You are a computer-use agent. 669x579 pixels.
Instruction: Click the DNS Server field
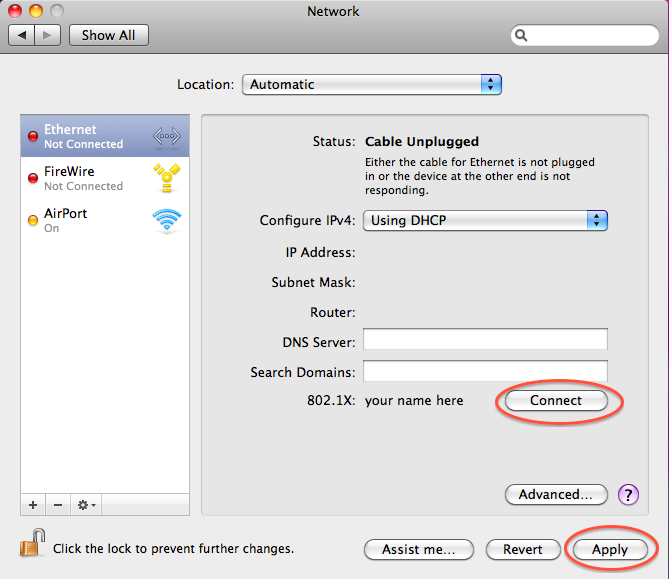pos(485,339)
